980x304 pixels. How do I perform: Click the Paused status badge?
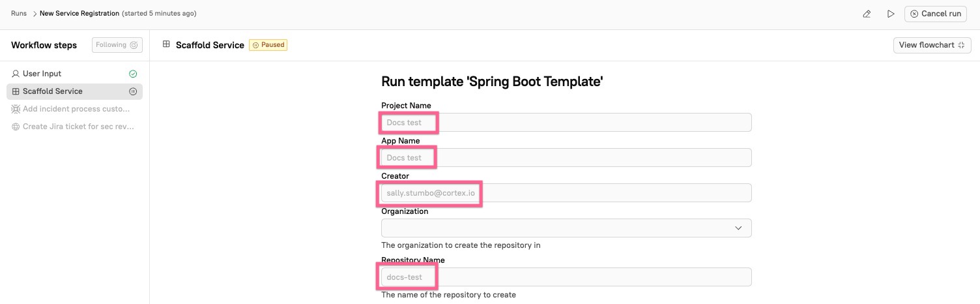point(268,45)
